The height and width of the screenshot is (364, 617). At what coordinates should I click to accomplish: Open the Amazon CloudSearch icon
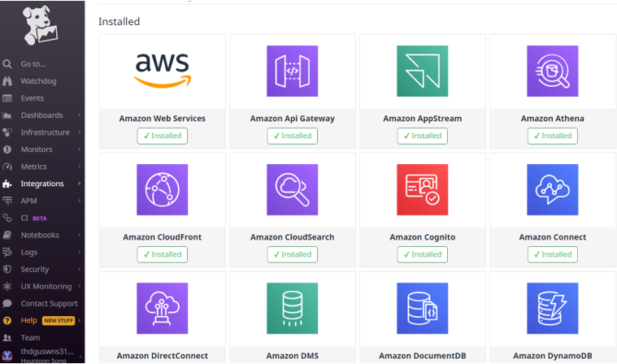[x=293, y=190]
